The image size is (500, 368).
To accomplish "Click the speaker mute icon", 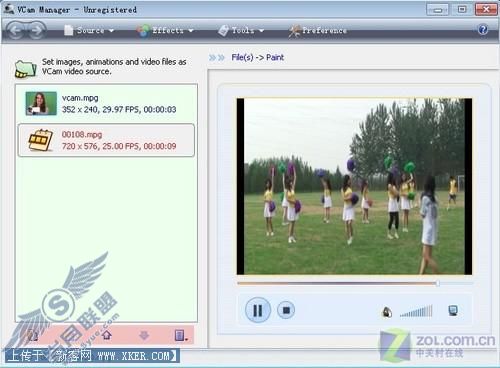I will [387, 312].
